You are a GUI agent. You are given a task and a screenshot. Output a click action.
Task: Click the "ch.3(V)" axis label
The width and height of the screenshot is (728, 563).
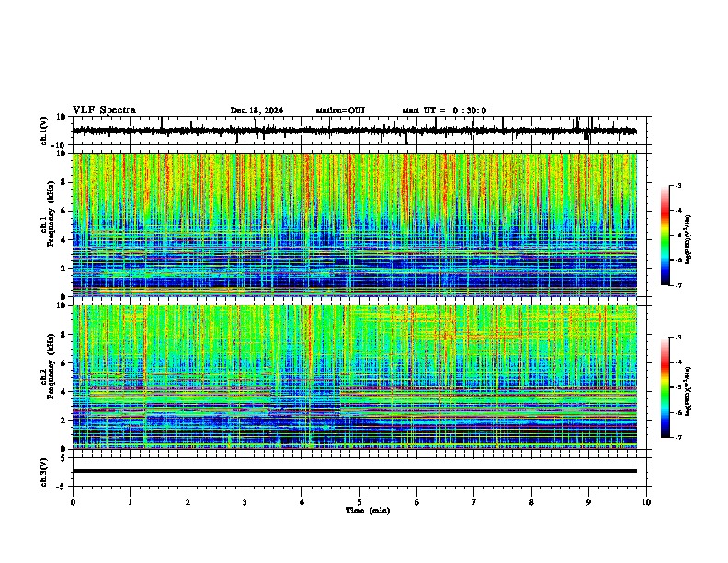click(44, 473)
